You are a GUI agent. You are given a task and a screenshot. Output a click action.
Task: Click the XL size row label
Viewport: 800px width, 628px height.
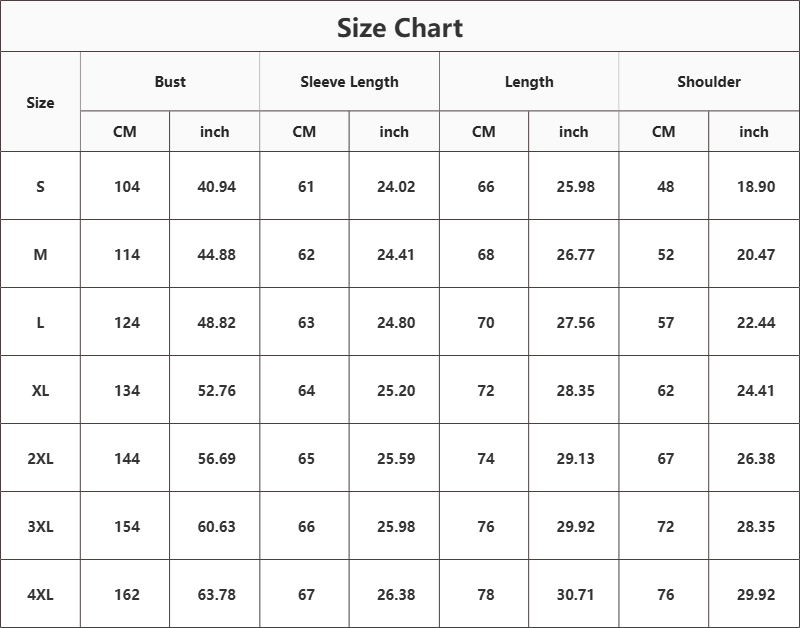pyautogui.click(x=40, y=390)
